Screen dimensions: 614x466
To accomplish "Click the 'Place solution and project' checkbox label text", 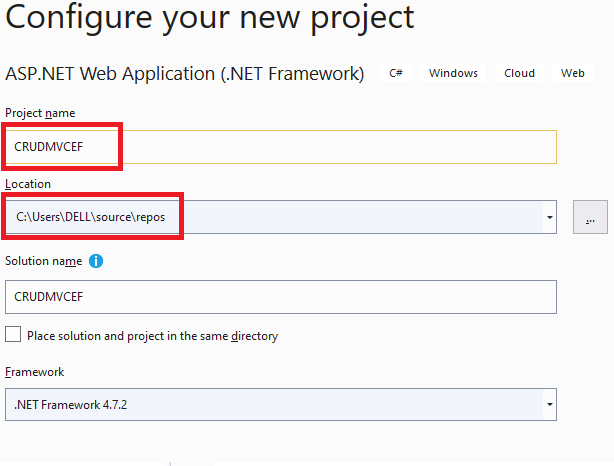I will point(152,336).
